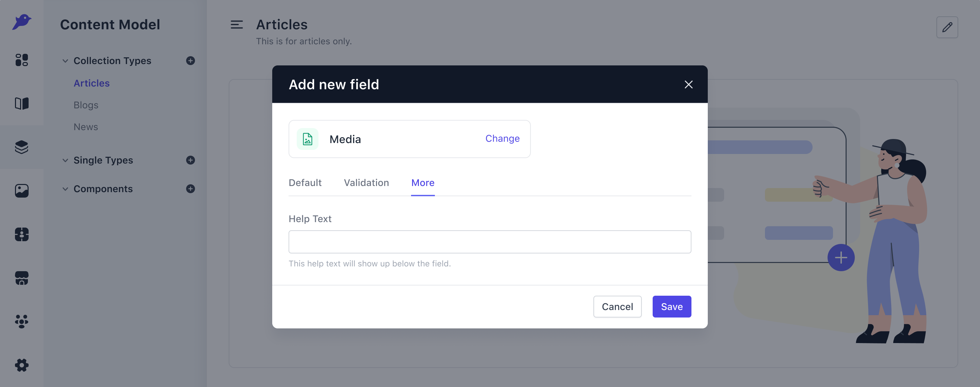
Task: Save the new Media field
Action: click(x=671, y=307)
